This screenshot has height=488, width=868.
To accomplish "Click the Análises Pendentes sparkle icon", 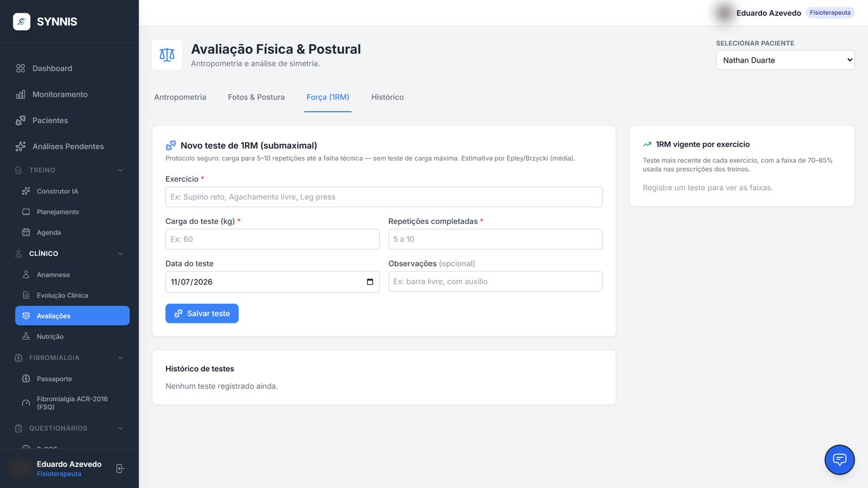I will [20, 146].
